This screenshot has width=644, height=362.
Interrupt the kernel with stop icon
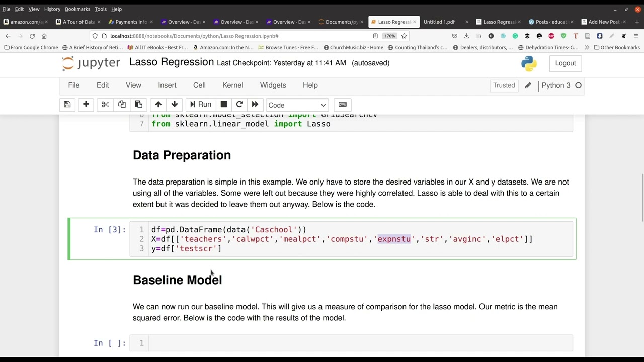[x=224, y=105]
